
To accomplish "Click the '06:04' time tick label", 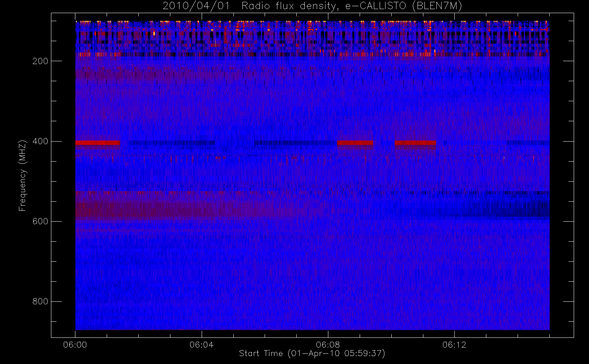I will [202, 345].
